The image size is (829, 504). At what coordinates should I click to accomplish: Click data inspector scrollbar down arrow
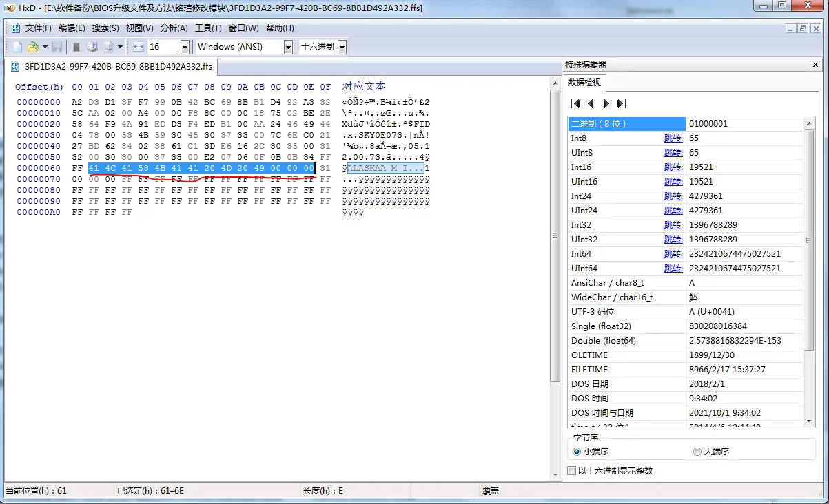[810, 421]
